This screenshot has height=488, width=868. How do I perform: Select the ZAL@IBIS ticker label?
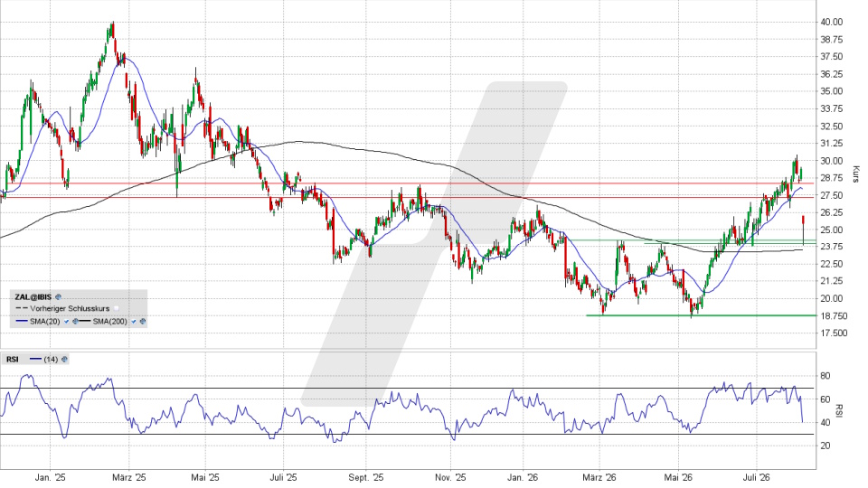point(33,297)
